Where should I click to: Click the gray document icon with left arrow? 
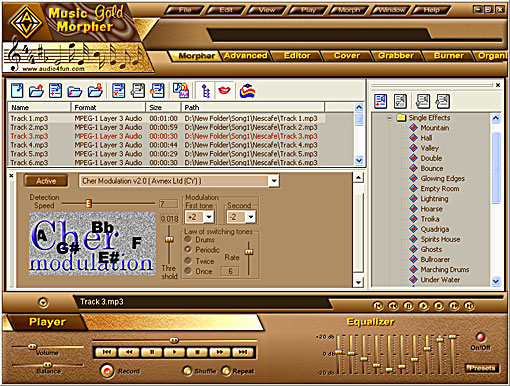(x=137, y=91)
